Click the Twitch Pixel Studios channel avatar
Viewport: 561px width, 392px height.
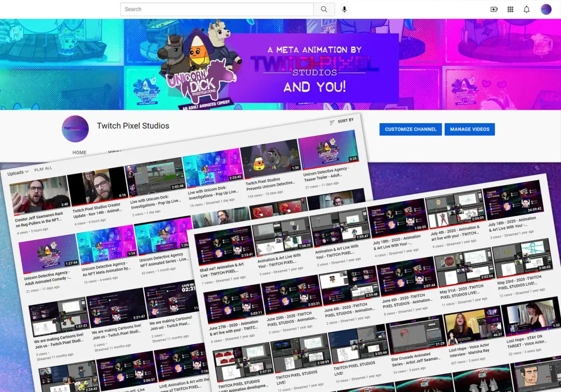tap(75, 129)
